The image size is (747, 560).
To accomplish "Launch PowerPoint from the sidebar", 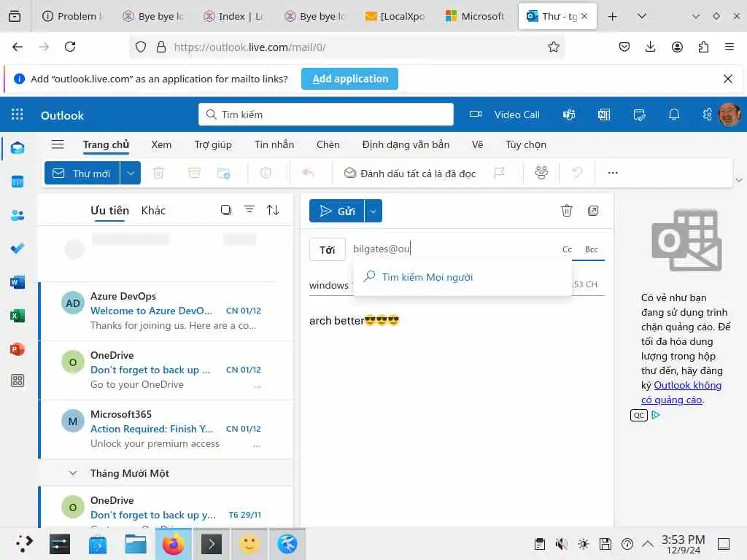I will (x=18, y=349).
